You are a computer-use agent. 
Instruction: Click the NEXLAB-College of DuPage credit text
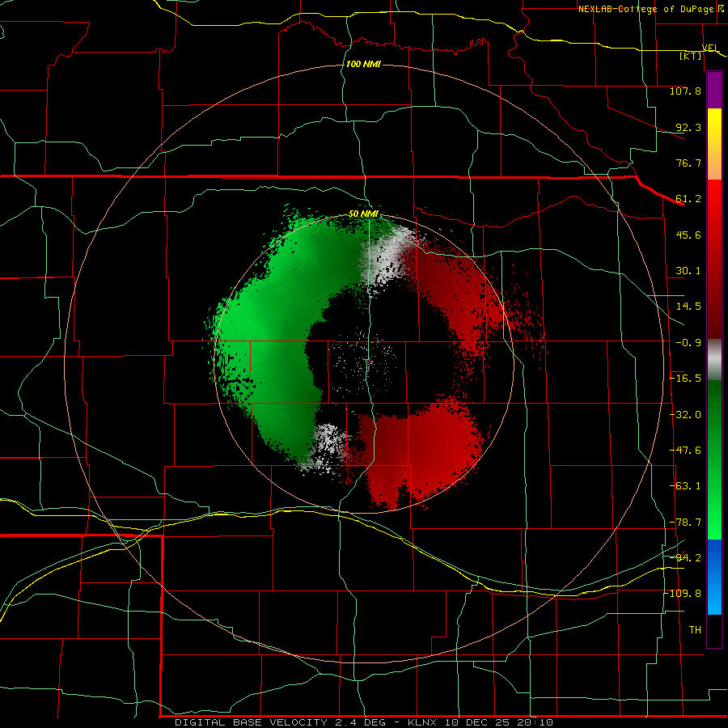point(645,9)
